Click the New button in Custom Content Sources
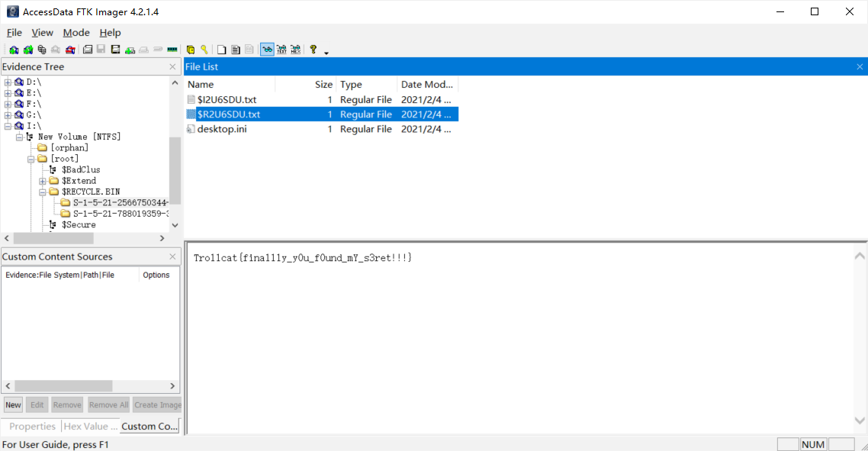Viewport: 868px width, 451px height. coord(13,405)
